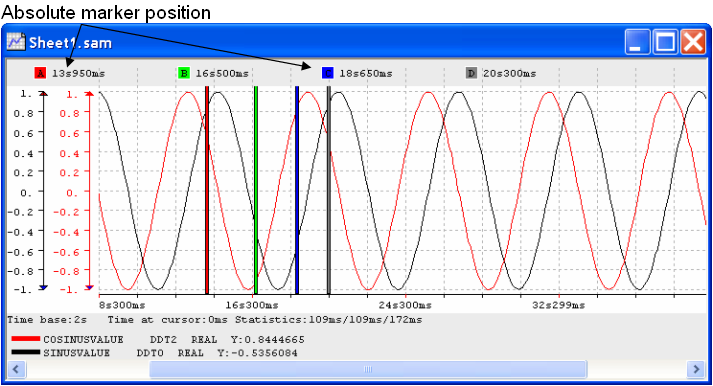Select the blue vertical marker C line
The width and height of the screenshot is (713, 386).
[297, 190]
